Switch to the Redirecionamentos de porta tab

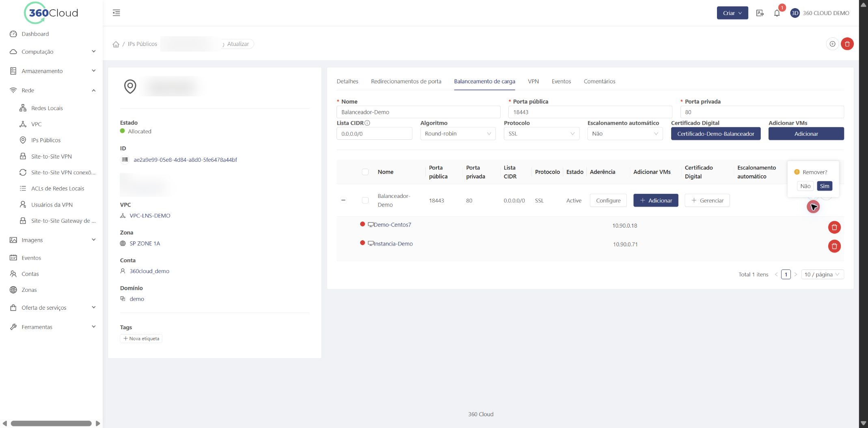[406, 81]
